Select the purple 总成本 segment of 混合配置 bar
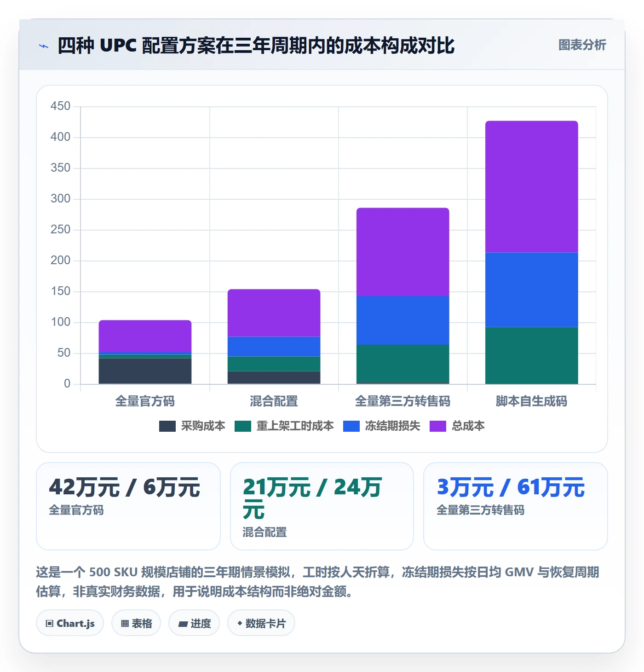Viewport: 644px width, 672px height. pyautogui.click(x=274, y=313)
